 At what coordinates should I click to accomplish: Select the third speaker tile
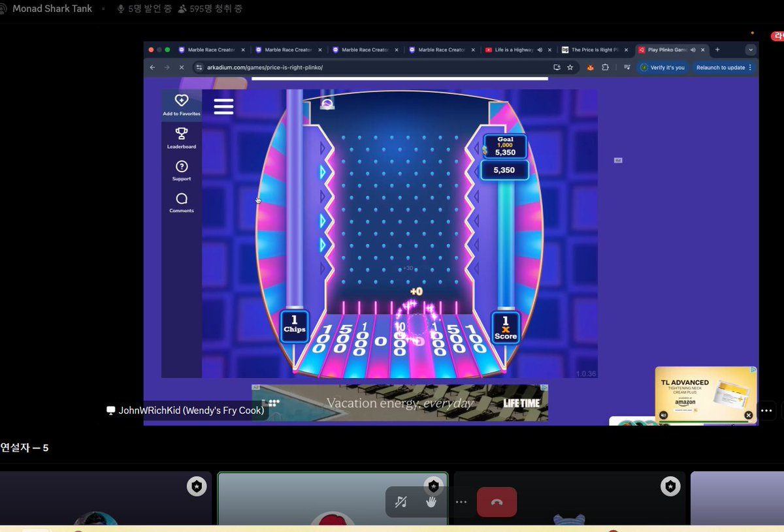(x=570, y=499)
